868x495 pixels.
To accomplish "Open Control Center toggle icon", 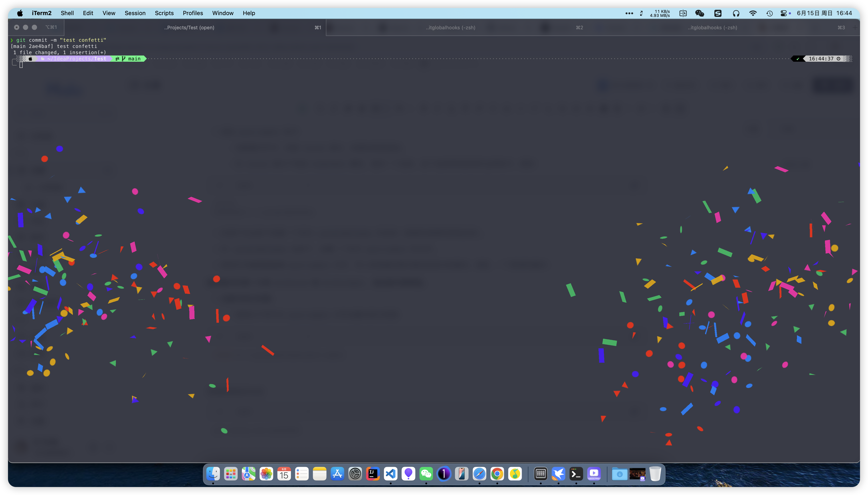I will point(783,13).
